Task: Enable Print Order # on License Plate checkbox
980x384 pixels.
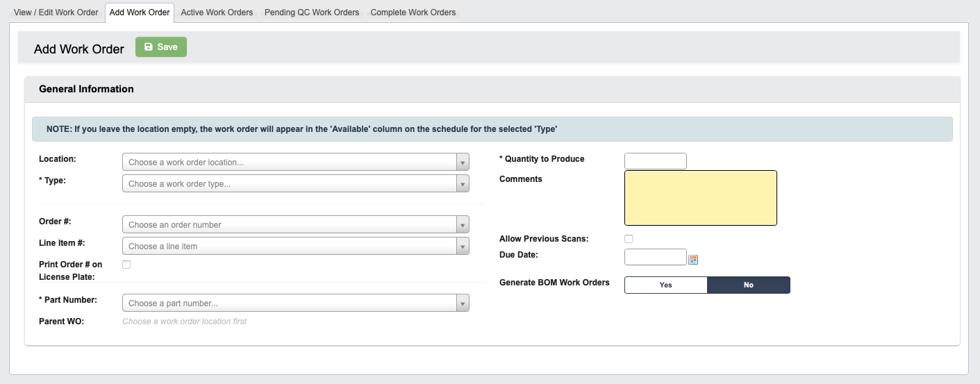Action: (x=126, y=265)
